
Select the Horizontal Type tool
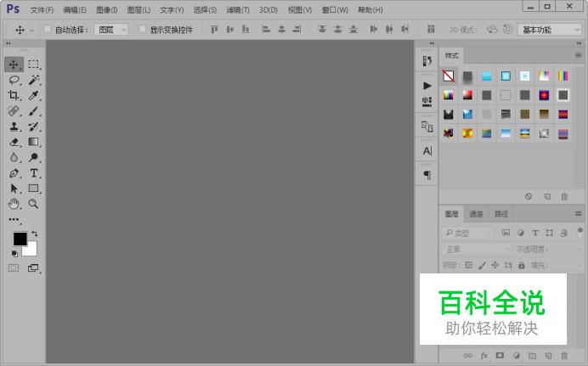(34, 173)
